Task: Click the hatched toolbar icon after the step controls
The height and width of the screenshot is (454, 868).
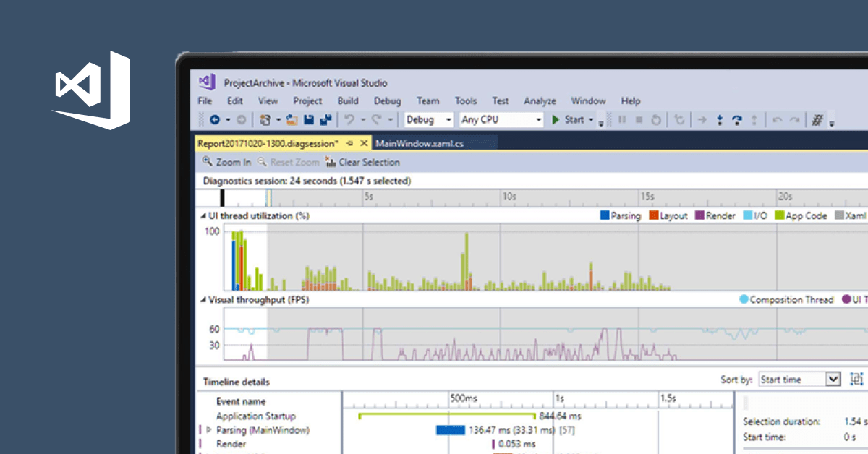Action: 818,120
